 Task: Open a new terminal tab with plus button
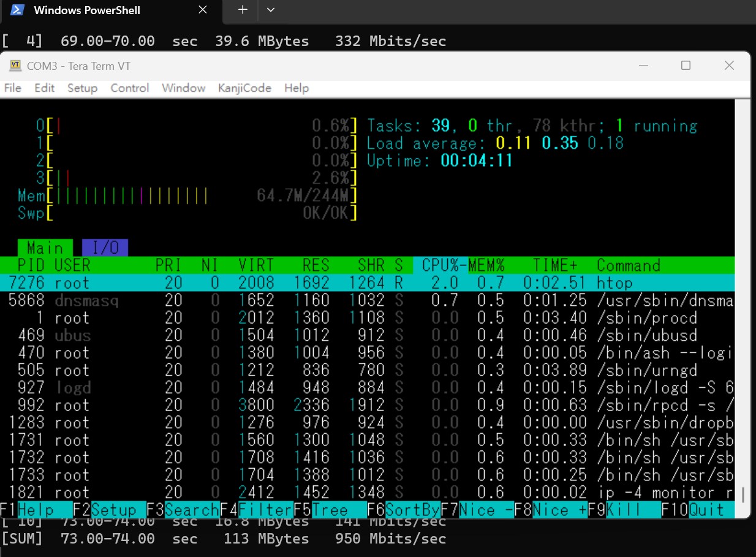coord(243,10)
